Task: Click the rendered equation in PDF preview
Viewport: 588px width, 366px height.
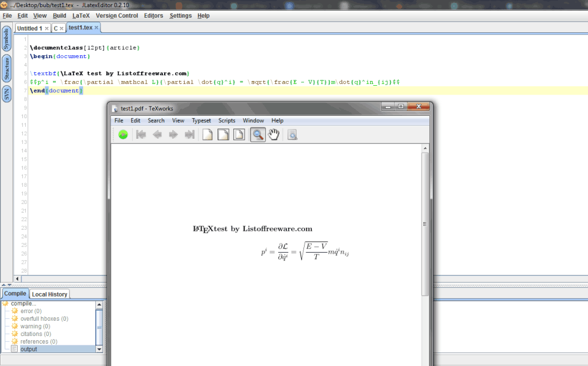Action: pos(305,251)
